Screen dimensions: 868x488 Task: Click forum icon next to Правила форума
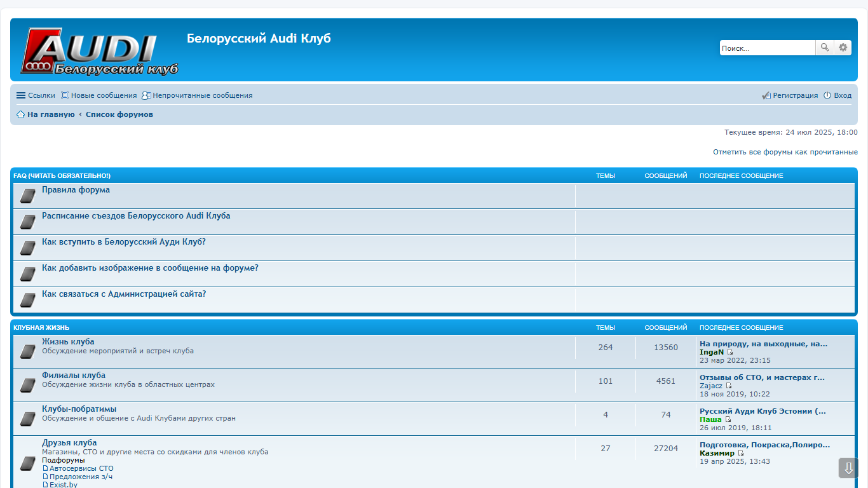(x=27, y=196)
